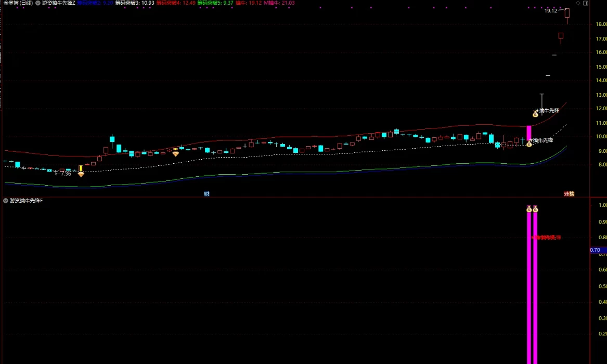
Task: Click the 8.00 price axis label
Action: coord(602,164)
